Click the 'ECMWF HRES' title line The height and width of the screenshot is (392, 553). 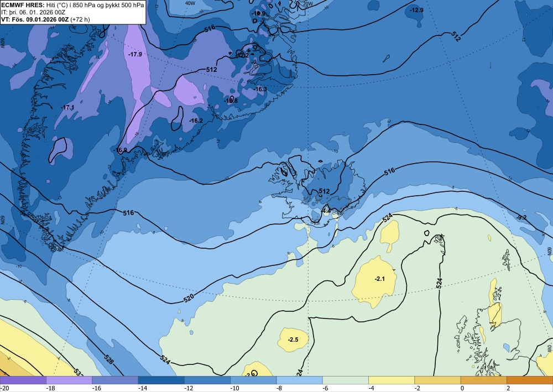[x=72, y=5]
